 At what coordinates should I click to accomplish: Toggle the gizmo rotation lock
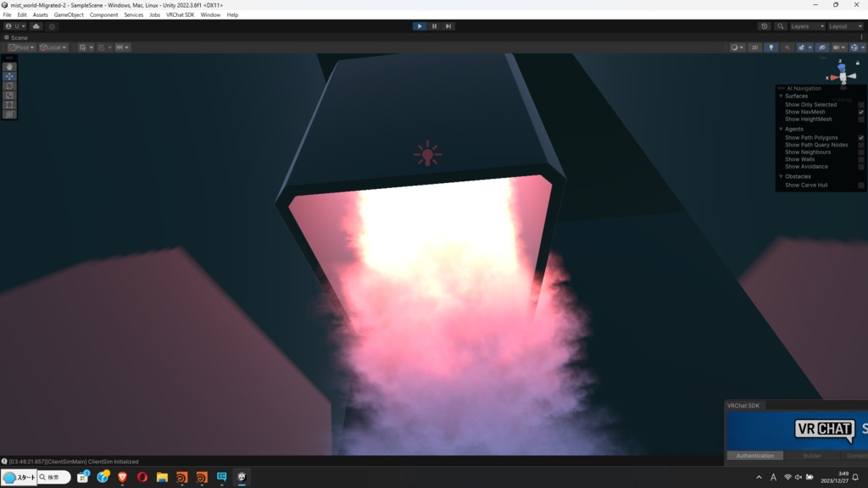point(858,63)
